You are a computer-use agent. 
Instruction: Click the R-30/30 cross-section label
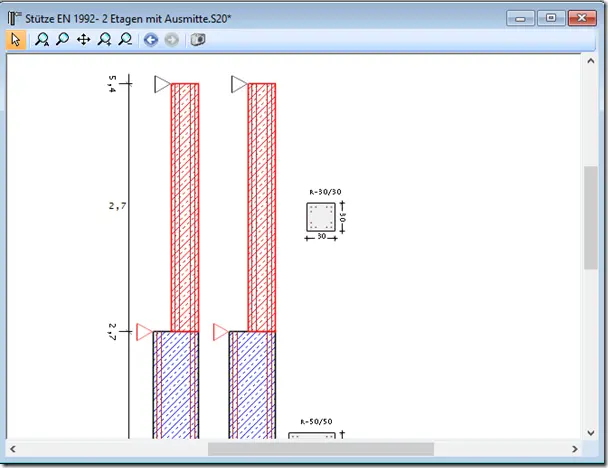click(325, 192)
